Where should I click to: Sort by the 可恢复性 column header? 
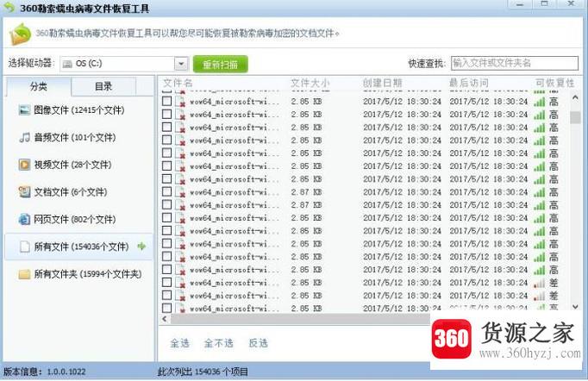[554, 83]
